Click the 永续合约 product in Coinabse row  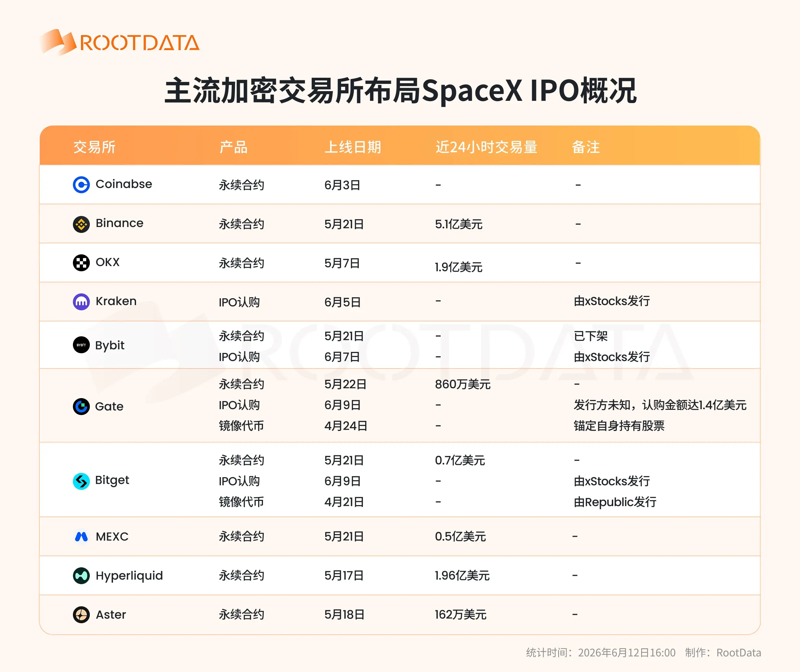[241, 185]
